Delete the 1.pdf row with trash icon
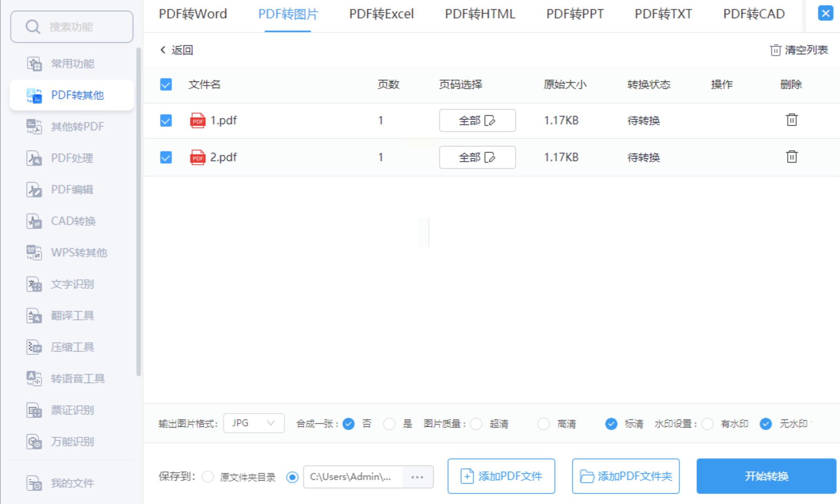 click(792, 120)
